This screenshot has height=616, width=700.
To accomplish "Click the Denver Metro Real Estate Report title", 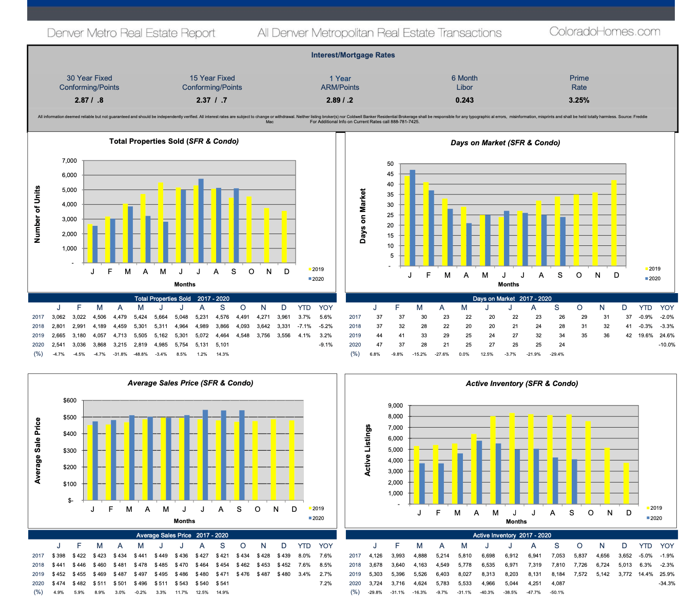I will coord(131,33).
